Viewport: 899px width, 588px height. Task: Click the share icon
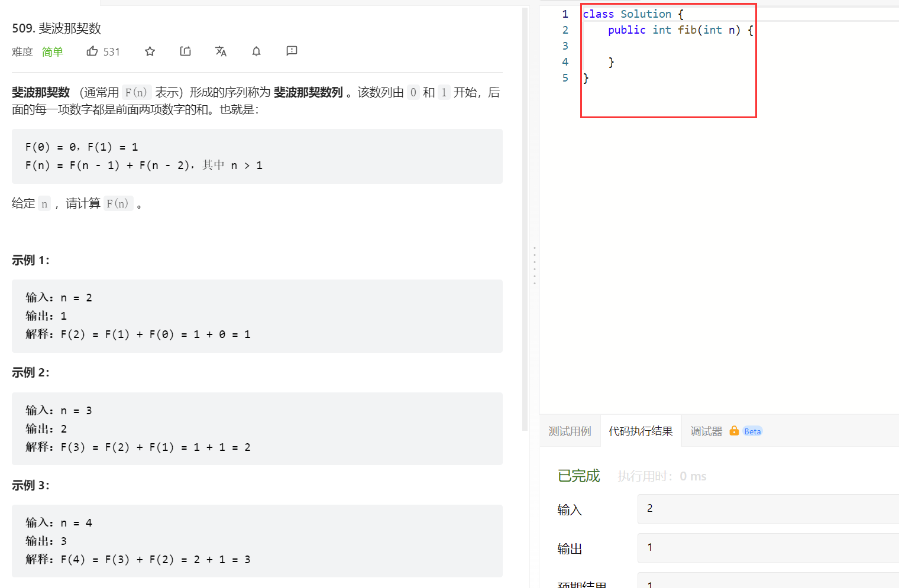click(x=186, y=51)
